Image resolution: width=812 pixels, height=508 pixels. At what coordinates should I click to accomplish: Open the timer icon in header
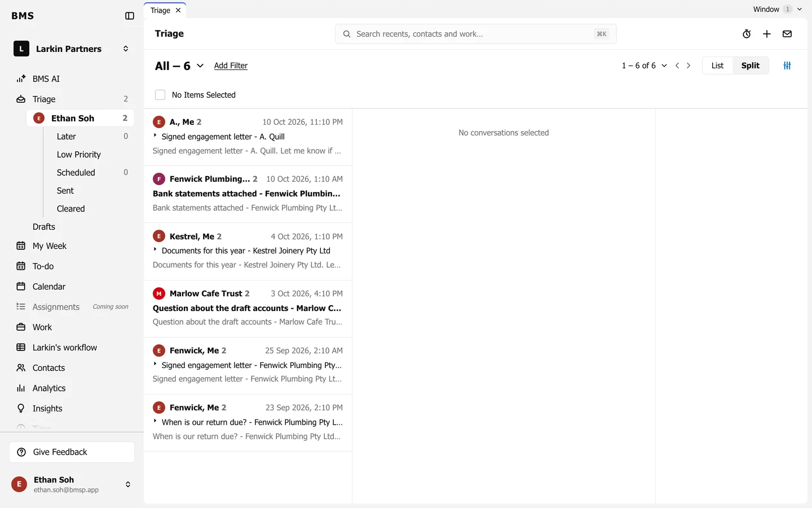tap(747, 34)
